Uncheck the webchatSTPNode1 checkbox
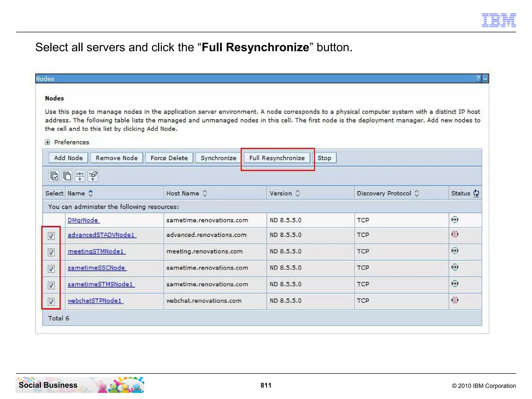This screenshot has height=399, width=532. tap(51, 302)
